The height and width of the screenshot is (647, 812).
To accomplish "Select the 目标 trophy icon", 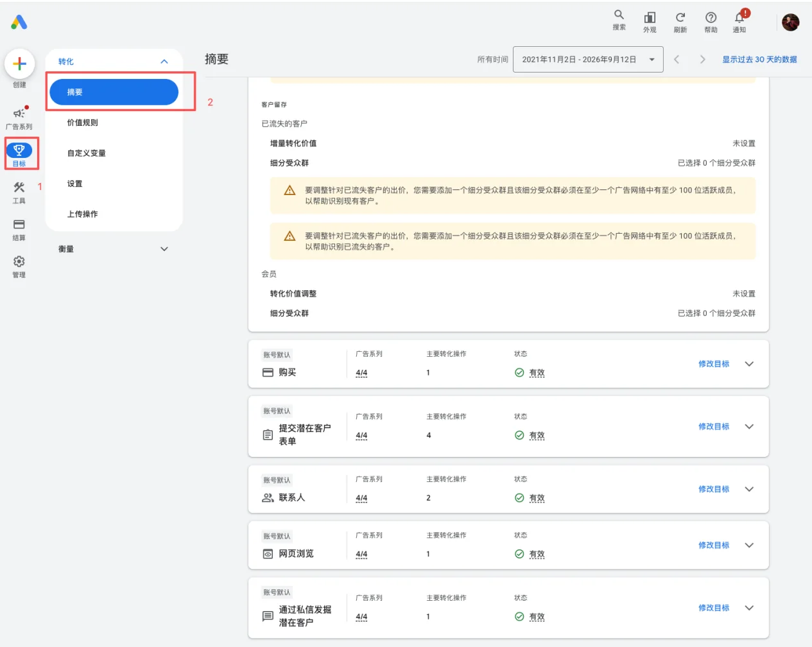I will (19, 150).
